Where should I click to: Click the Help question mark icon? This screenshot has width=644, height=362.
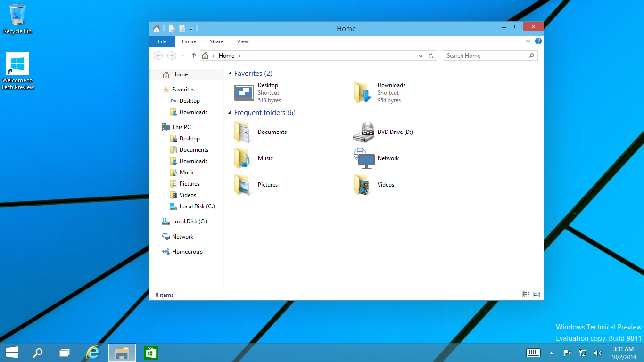[538, 41]
